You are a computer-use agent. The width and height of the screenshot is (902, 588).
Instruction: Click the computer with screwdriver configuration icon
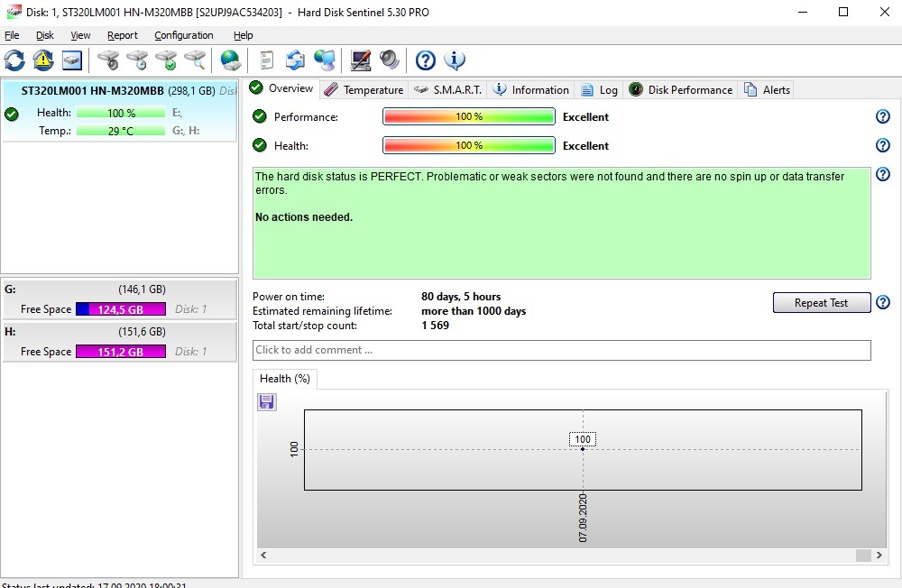coord(361,60)
